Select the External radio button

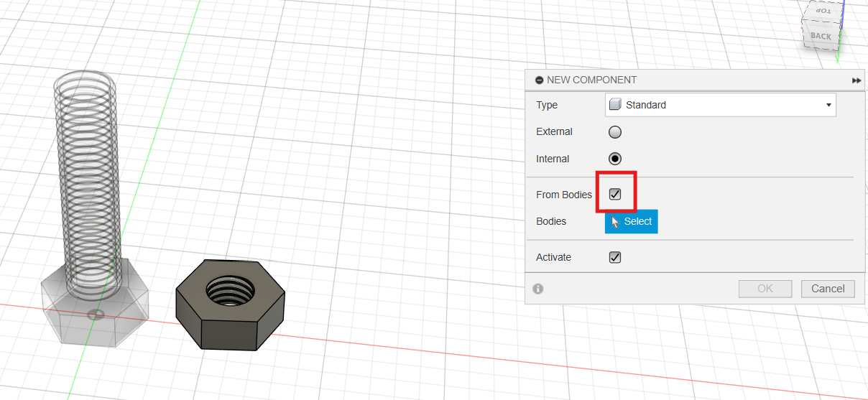pyautogui.click(x=615, y=132)
